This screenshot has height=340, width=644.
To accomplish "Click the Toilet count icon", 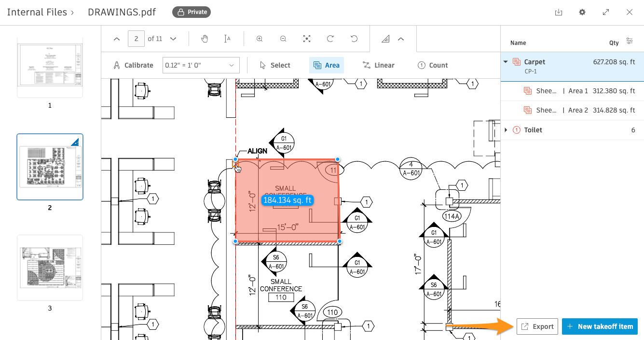I will pyautogui.click(x=517, y=130).
